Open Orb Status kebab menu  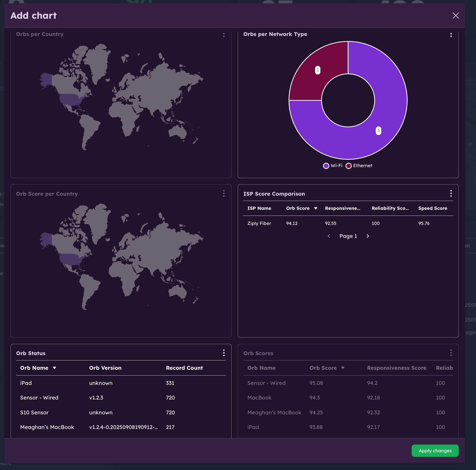224,353
